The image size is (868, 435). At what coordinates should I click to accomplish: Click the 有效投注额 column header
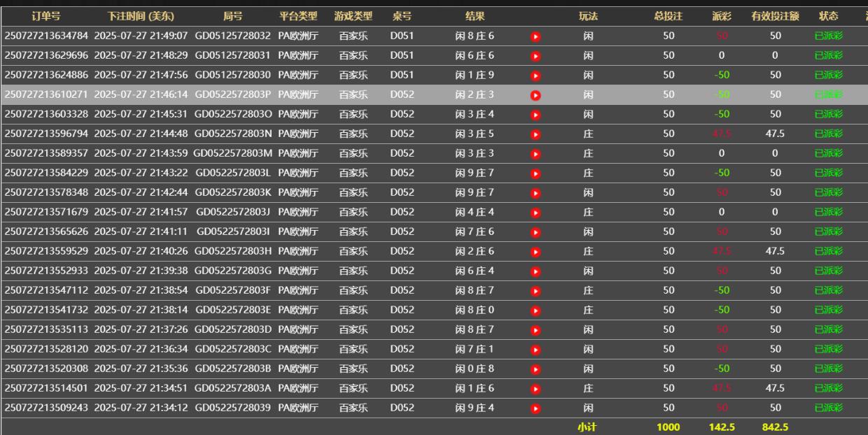775,16
